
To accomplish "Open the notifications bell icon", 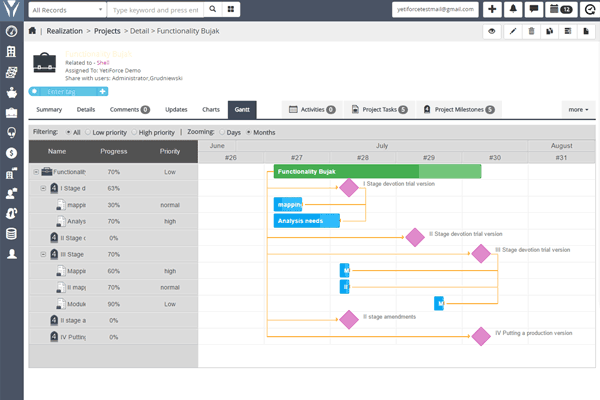I will [514, 9].
